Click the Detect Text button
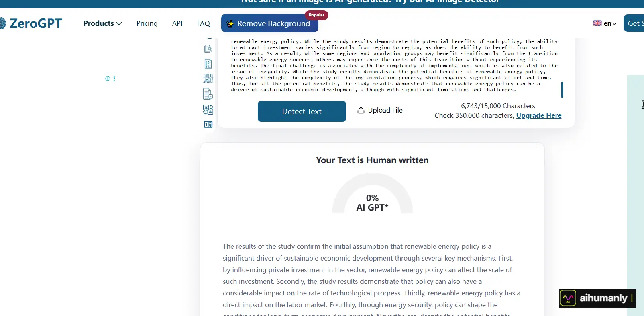The image size is (644, 316). pos(302,111)
